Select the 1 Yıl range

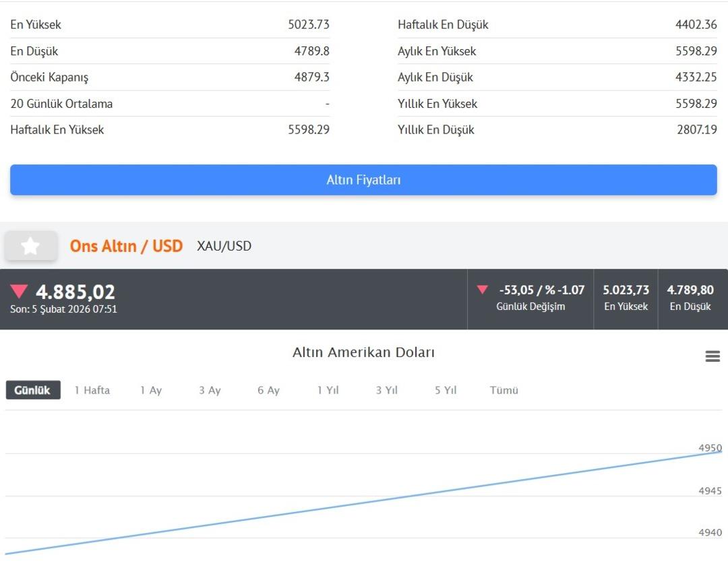(x=328, y=390)
